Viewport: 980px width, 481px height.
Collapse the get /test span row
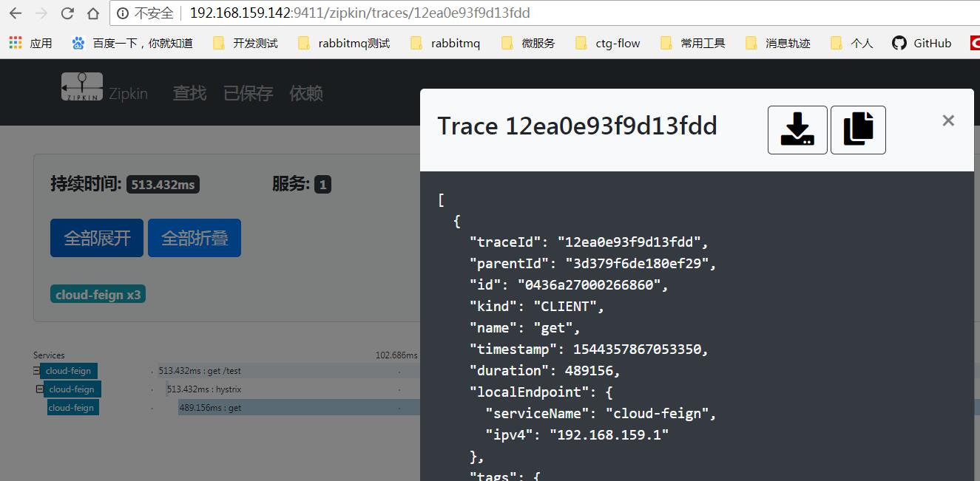pyautogui.click(x=36, y=371)
